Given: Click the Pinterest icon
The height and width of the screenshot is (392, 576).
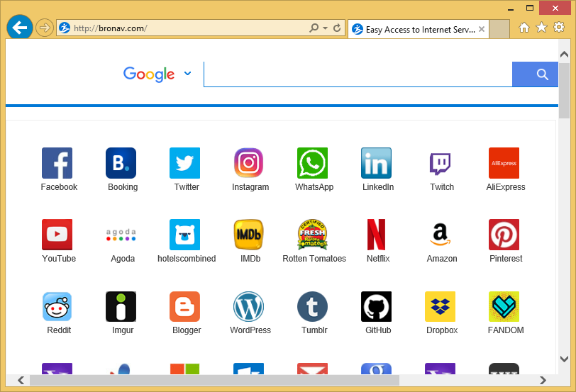Looking at the screenshot, I should pyautogui.click(x=504, y=235).
